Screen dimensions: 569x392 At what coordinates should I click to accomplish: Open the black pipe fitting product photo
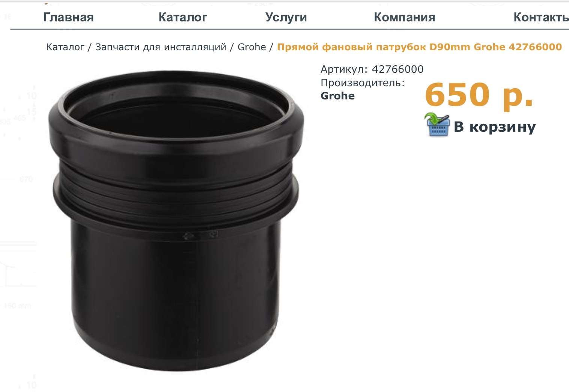pos(176,221)
